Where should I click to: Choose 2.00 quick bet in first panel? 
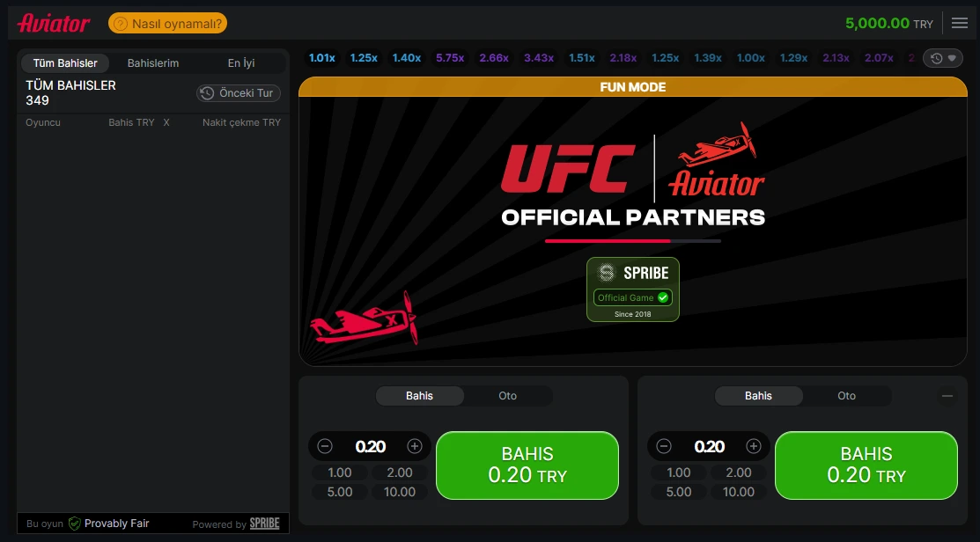tap(400, 472)
